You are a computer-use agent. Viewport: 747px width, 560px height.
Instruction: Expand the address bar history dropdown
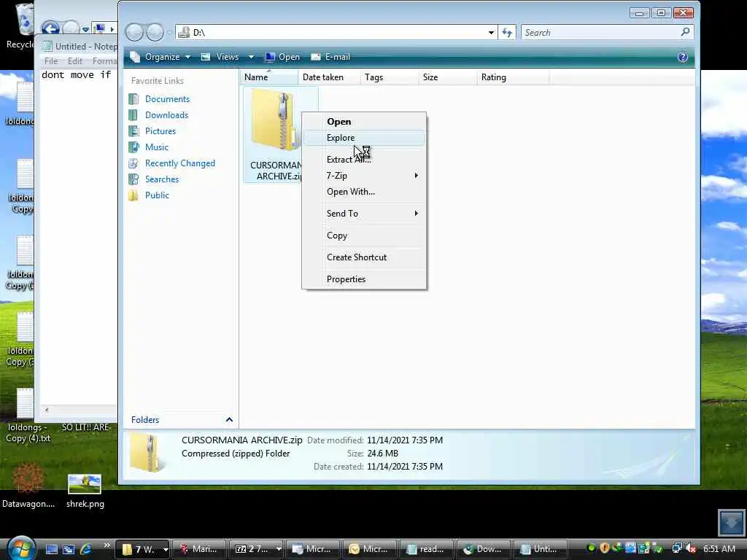point(491,32)
